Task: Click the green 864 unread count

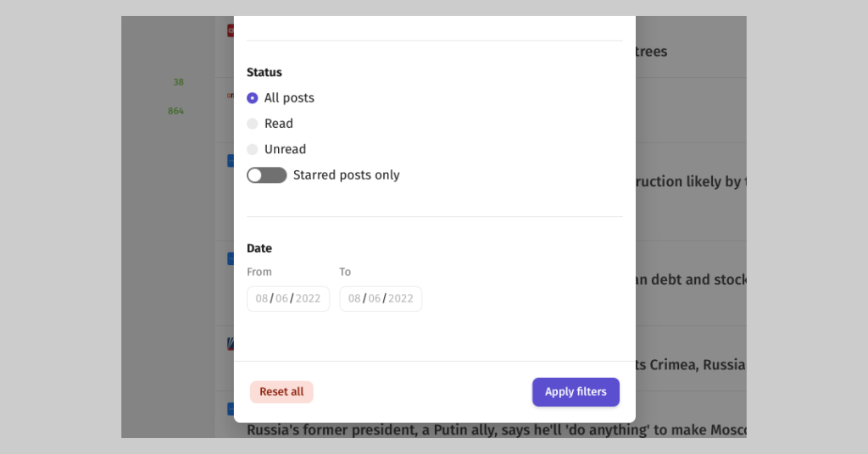Action: [175, 111]
